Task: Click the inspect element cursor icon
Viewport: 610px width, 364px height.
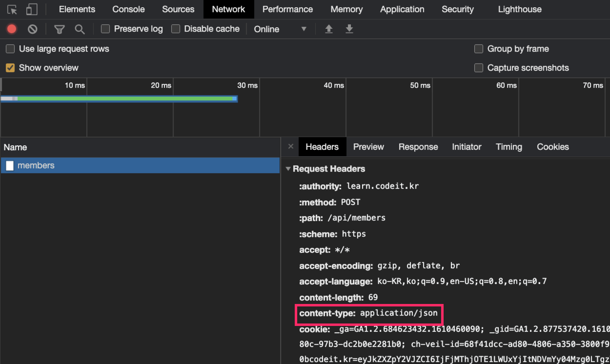Action: point(12,10)
